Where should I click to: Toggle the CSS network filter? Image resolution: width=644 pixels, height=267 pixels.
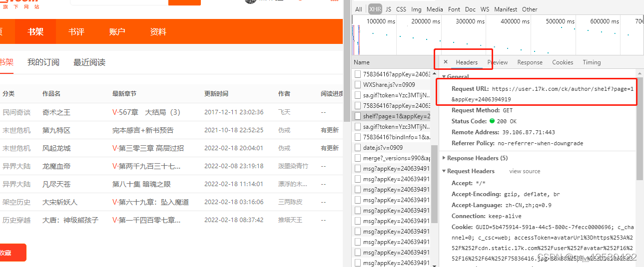pos(401,9)
